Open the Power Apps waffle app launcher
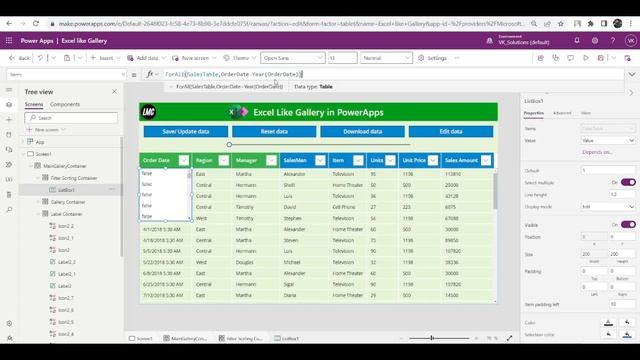 (x=9, y=41)
